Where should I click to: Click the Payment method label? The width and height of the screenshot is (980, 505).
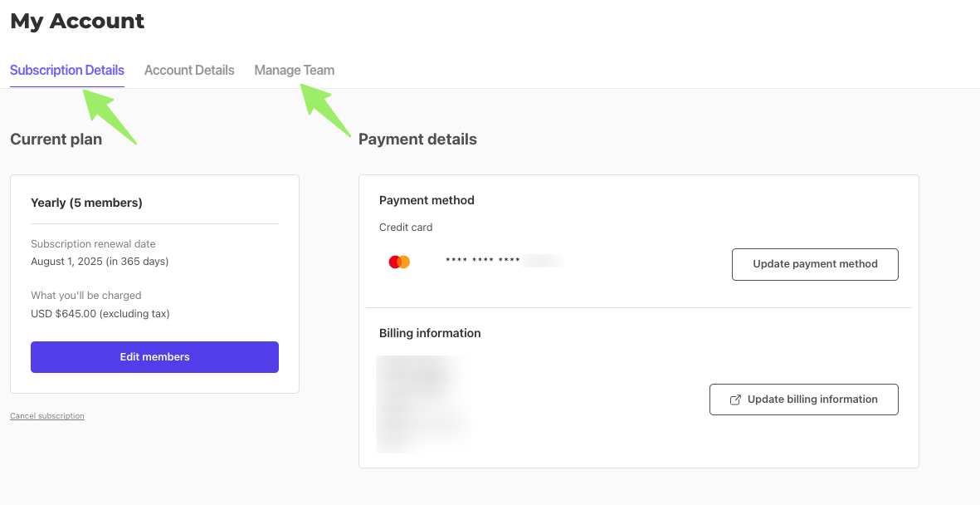[427, 200]
